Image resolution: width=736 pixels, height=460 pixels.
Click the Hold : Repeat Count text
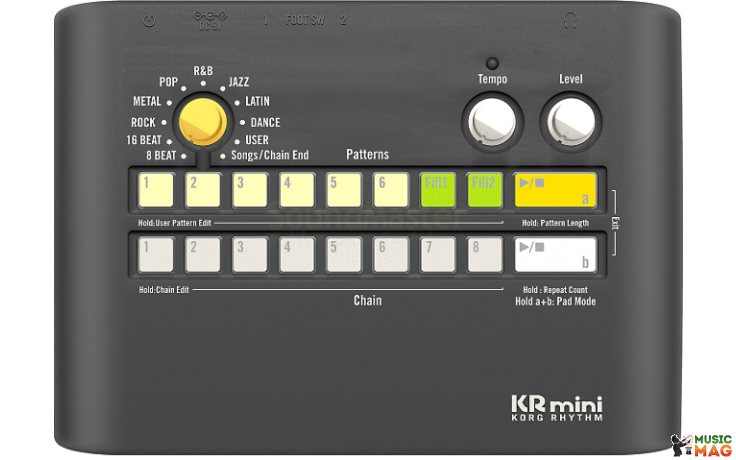point(555,290)
